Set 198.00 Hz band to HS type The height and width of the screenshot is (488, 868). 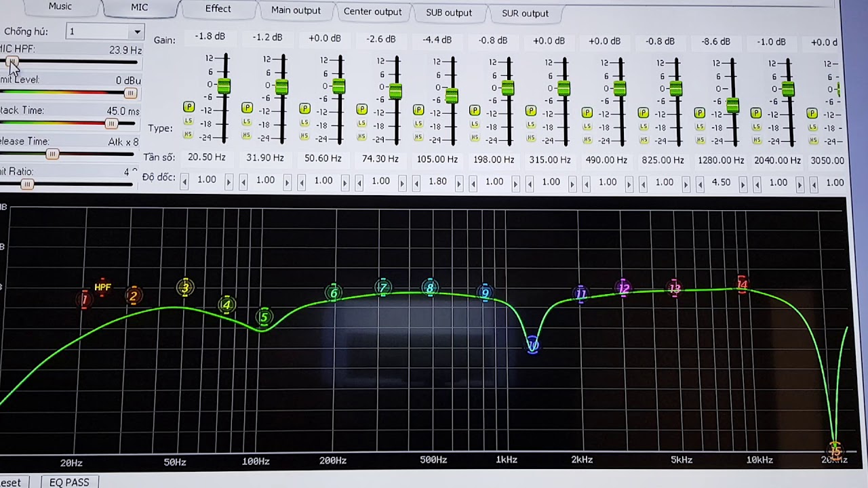click(x=475, y=138)
